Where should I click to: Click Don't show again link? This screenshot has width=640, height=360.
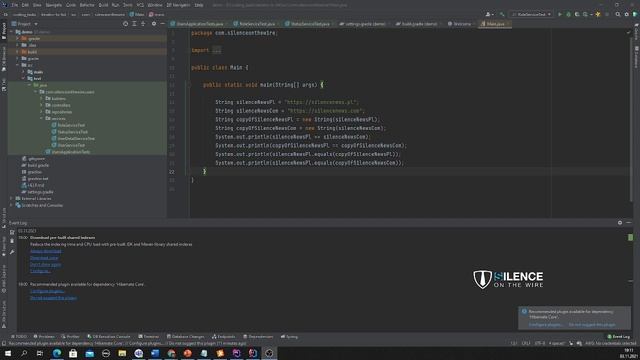(45, 264)
